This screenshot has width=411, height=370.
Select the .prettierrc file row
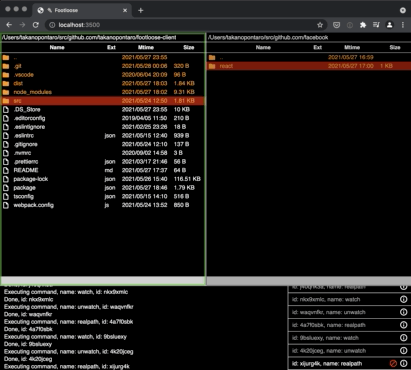pyautogui.click(x=103, y=162)
